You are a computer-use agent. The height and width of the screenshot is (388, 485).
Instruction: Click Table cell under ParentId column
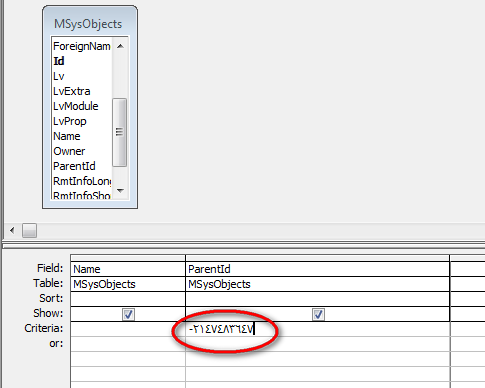tap(317, 284)
